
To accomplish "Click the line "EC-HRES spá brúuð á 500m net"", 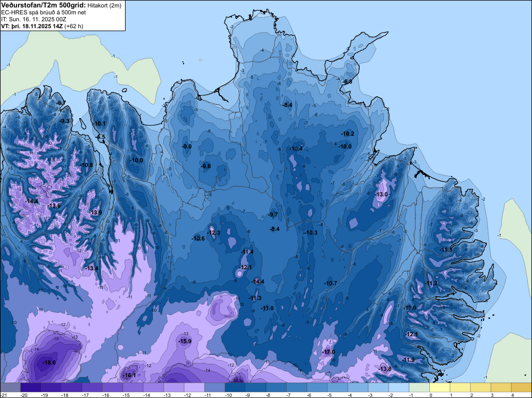I will (x=44, y=12).
